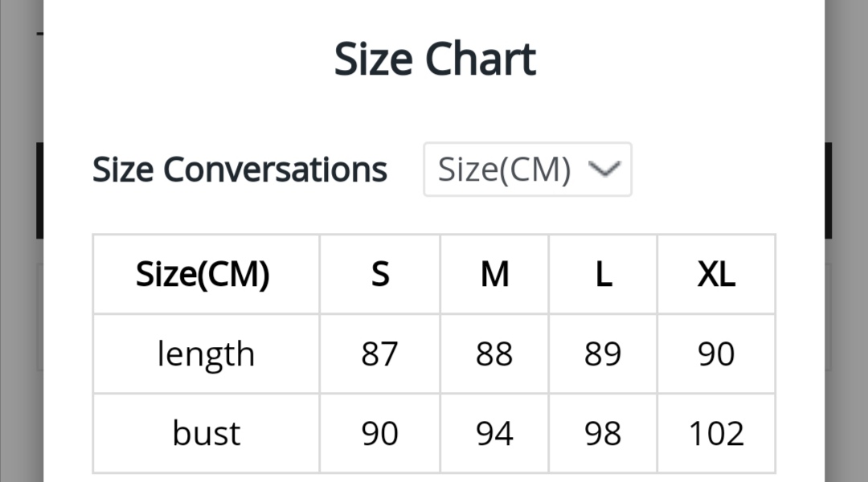Click the chevron arrow in the size dropdown
868x482 pixels.
tap(604, 169)
